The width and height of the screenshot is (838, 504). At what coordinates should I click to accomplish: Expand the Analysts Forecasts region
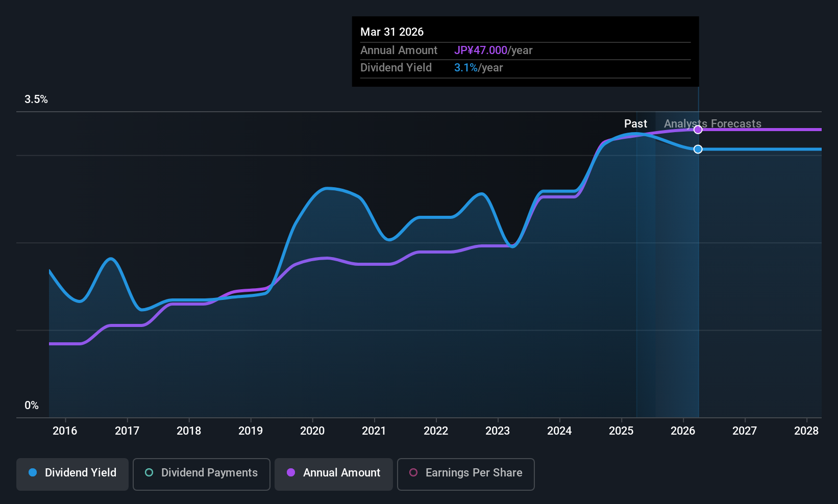tap(712, 123)
